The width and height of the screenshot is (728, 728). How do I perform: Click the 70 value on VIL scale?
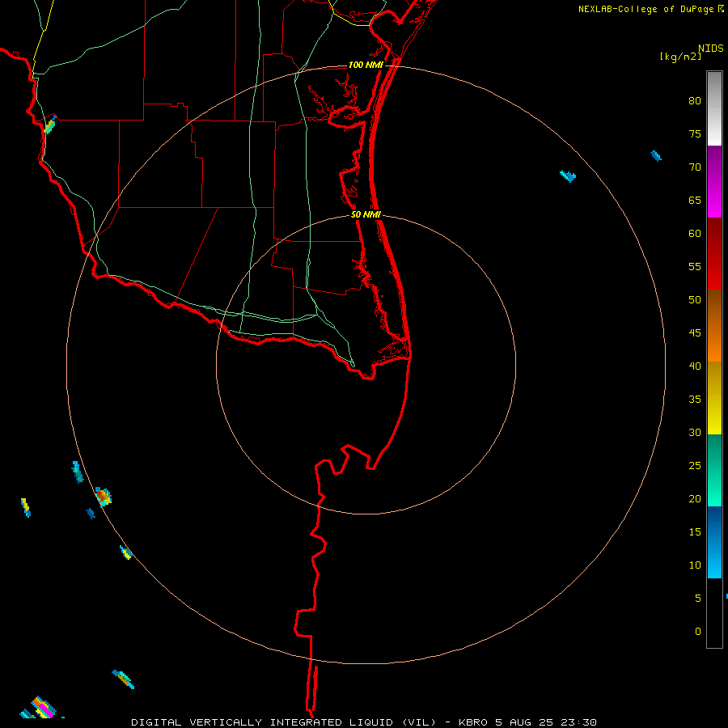tap(695, 167)
